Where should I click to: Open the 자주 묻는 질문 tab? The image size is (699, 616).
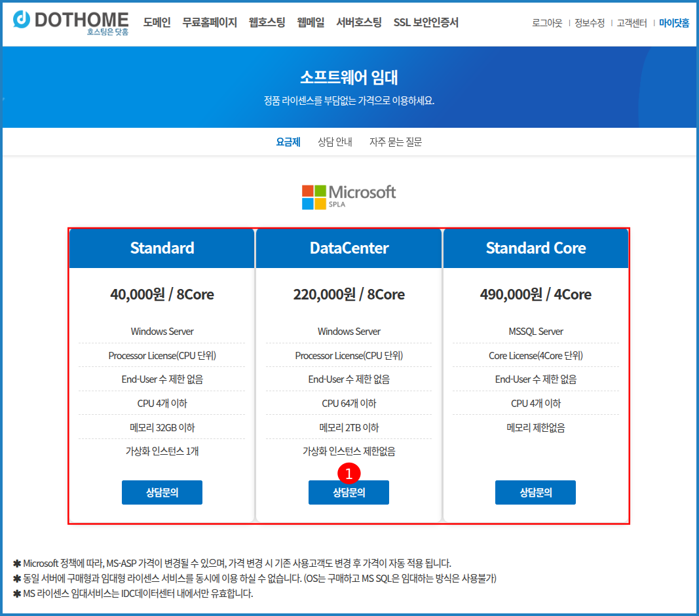pos(396,142)
